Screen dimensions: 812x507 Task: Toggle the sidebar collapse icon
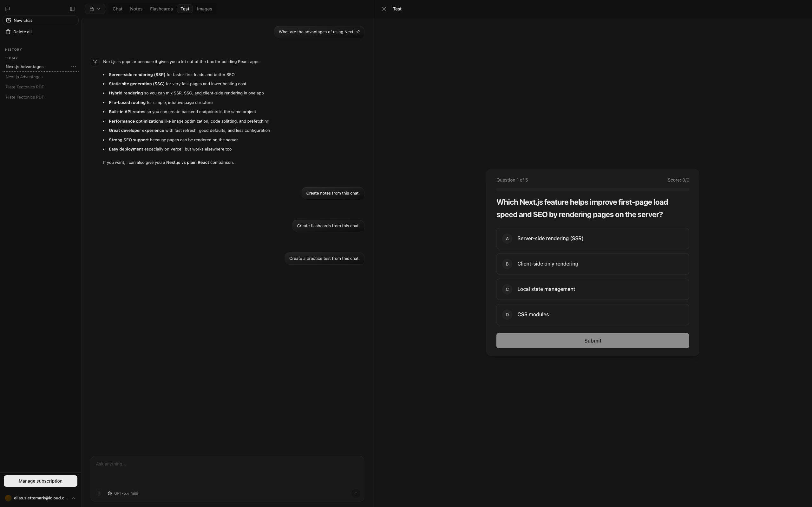tap(72, 9)
